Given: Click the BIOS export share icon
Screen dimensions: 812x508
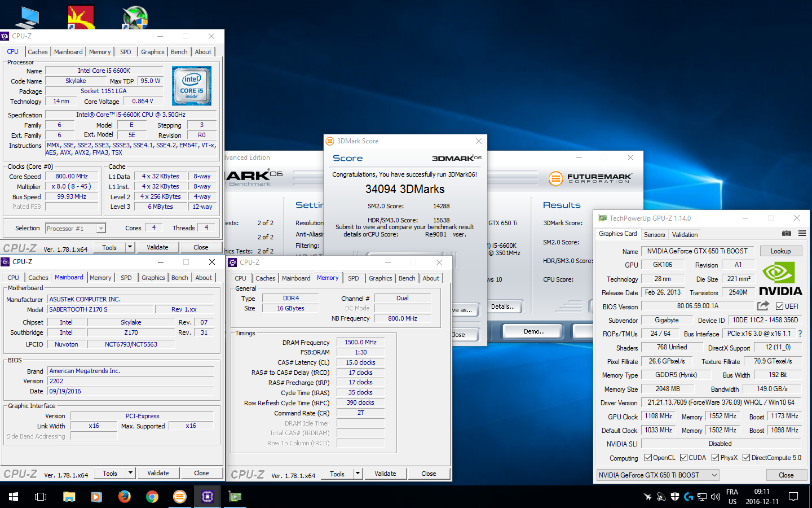Looking at the screenshot, I should pos(763,306).
